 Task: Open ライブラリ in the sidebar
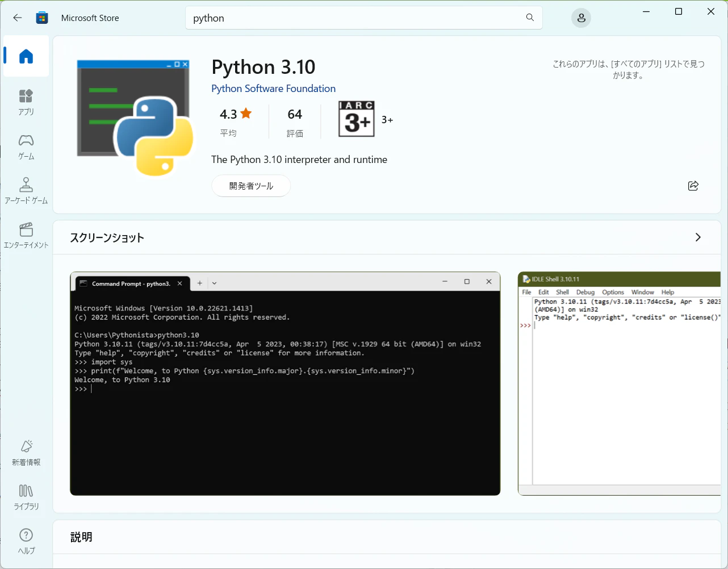point(26,497)
